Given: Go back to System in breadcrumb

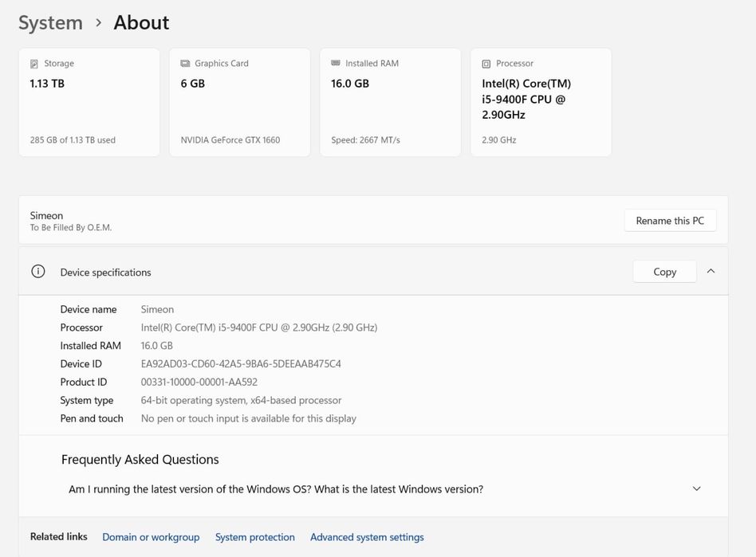Looking at the screenshot, I should (x=50, y=23).
